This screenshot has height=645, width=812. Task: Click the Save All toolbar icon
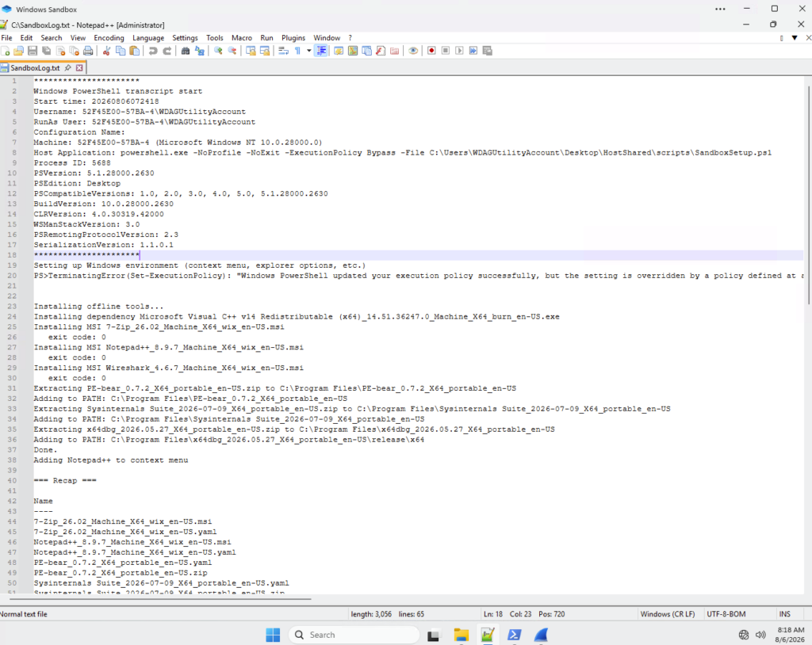(x=46, y=51)
